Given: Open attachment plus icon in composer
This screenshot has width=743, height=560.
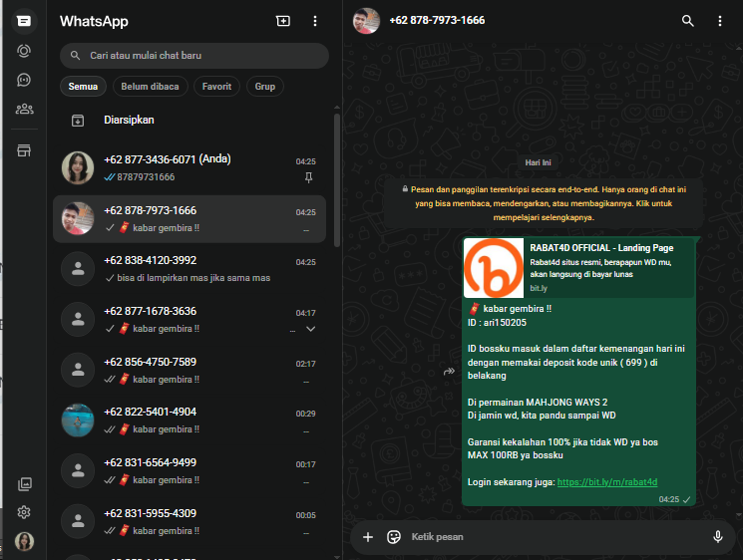Looking at the screenshot, I should [368, 537].
